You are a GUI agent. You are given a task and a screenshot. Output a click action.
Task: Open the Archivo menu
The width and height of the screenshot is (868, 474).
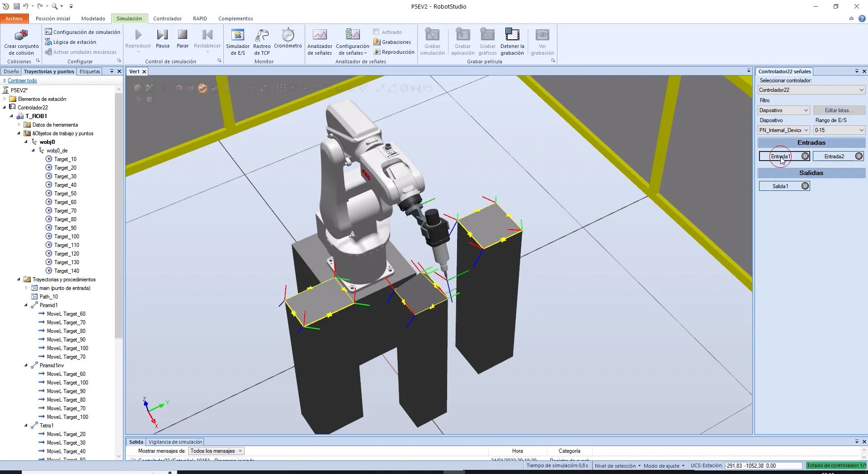click(x=14, y=19)
